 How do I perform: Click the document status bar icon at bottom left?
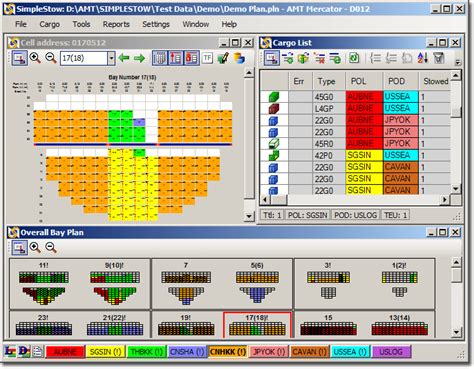(x=37, y=351)
